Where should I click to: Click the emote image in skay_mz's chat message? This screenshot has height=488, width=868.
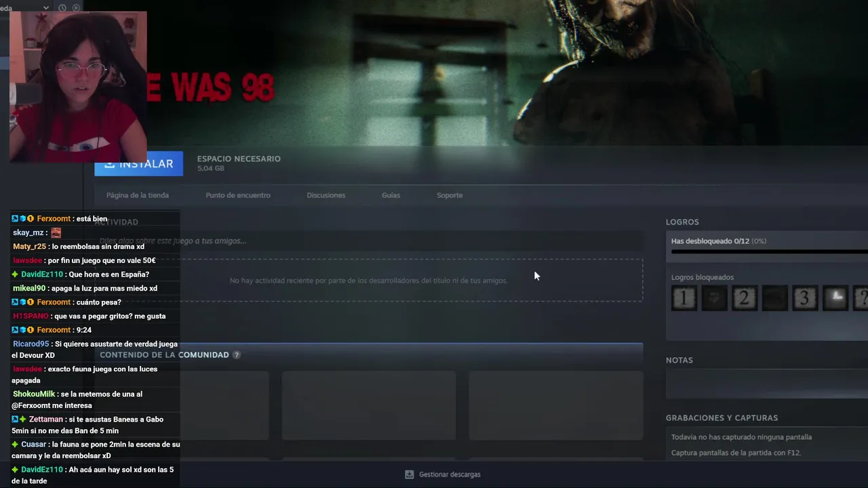coord(56,232)
